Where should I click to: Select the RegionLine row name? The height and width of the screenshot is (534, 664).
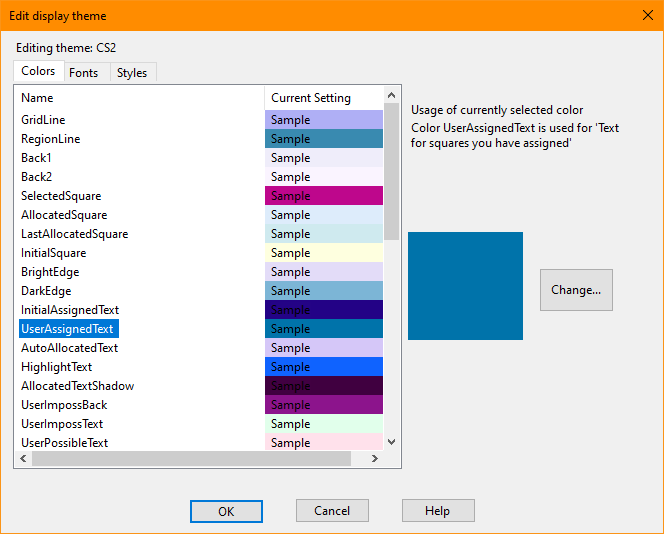(51, 139)
